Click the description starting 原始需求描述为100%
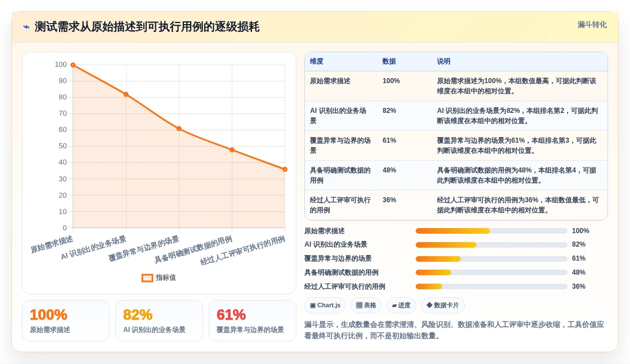Image resolution: width=630 pixels, height=364 pixels. [517, 86]
